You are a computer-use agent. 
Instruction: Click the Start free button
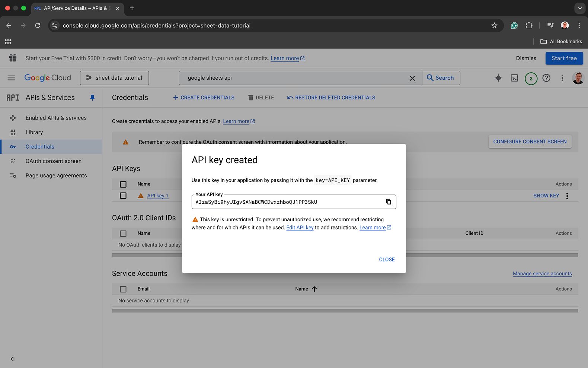(x=564, y=58)
